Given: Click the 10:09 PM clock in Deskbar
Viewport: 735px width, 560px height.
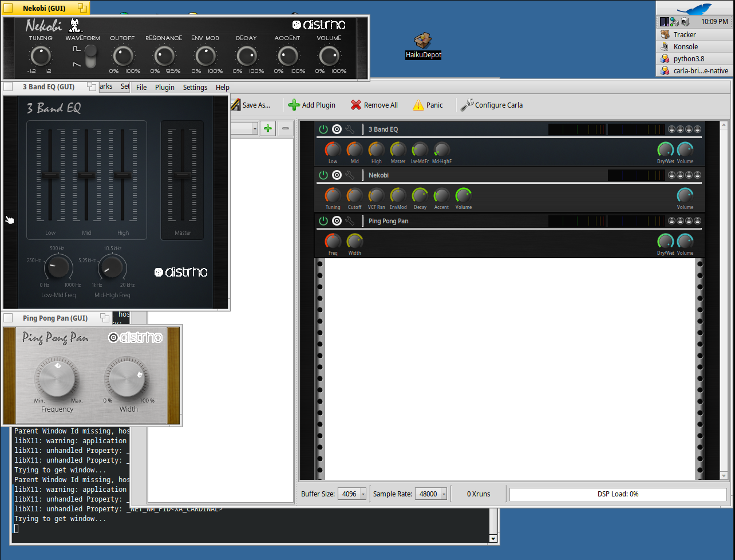Looking at the screenshot, I should [714, 22].
